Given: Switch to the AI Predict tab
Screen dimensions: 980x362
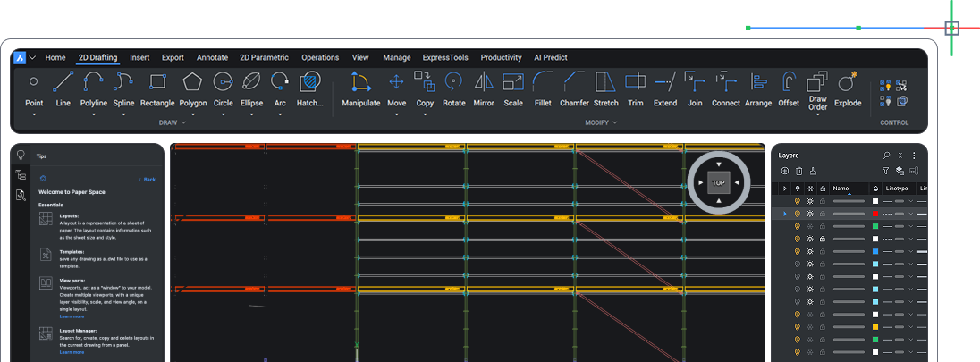Looking at the screenshot, I should pyautogui.click(x=551, y=57).
